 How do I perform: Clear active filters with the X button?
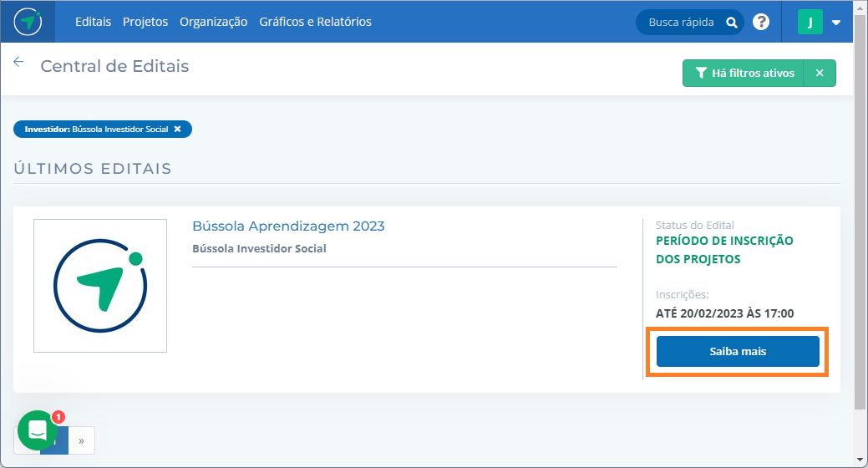[x=820, y=73]
